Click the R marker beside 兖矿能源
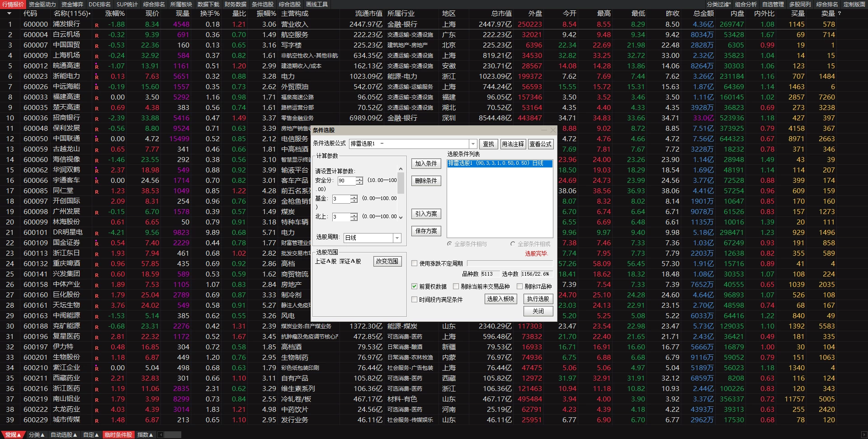The image size is (868, 439). click(96, 327)
